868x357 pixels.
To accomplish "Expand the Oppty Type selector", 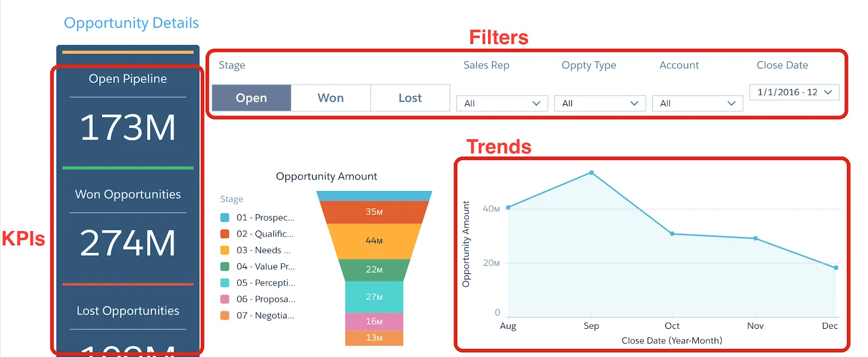I will (x=599, y=103).
